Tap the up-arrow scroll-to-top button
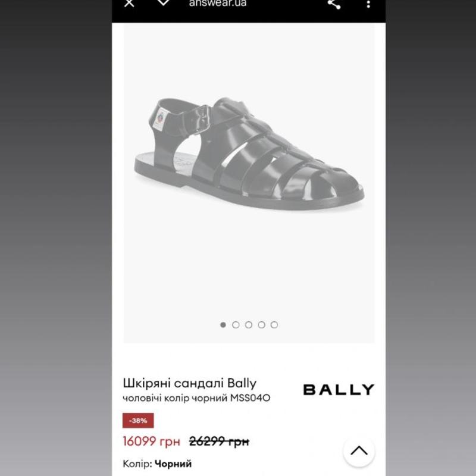 click(359, 451)
